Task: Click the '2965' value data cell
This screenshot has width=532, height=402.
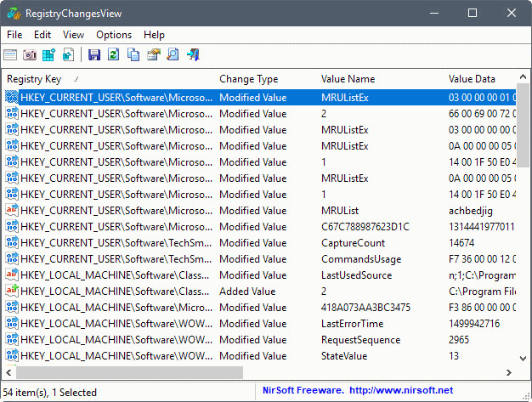Action: pyautogui.click(x=459, y=340)
